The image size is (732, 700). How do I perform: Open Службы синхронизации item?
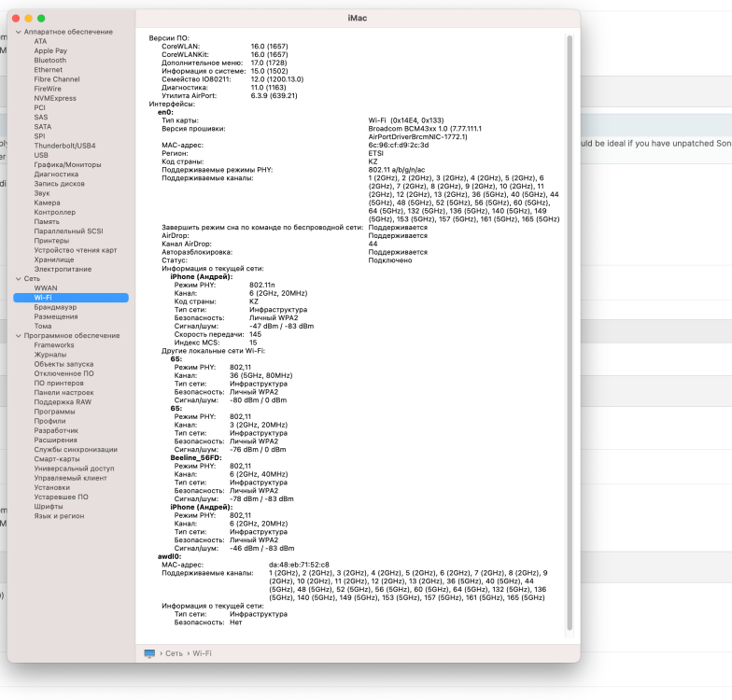click(x=76, y=450)
